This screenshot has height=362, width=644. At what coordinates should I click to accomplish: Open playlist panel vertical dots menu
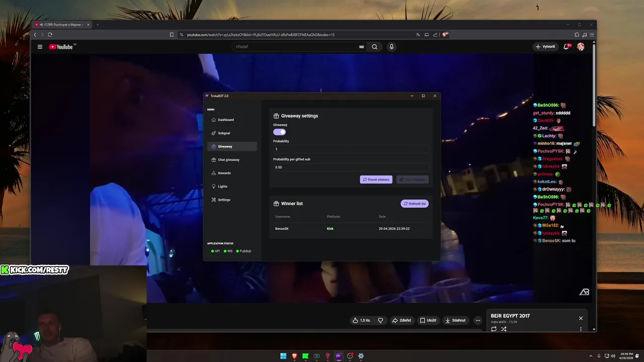[581, 329]
